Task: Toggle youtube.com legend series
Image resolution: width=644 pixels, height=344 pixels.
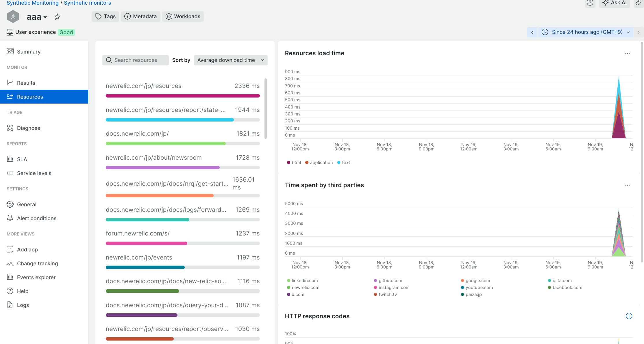Action: tap(477, 288)
